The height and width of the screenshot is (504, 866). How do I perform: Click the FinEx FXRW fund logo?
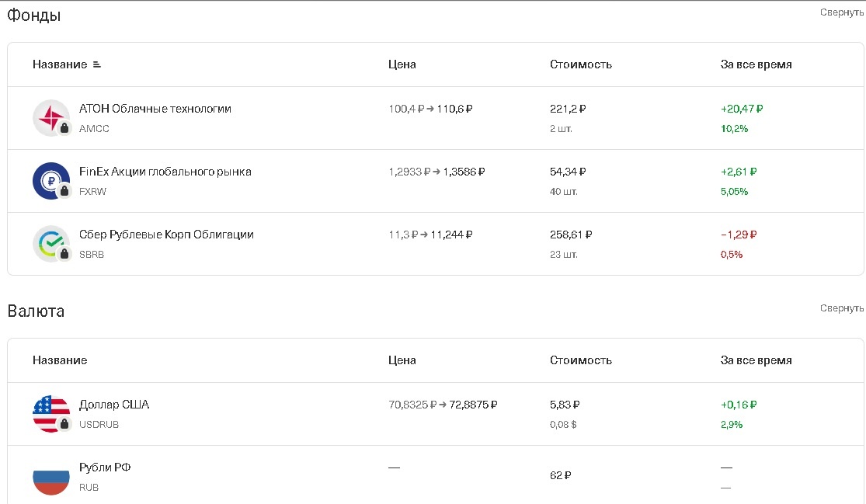coord(51,181)
